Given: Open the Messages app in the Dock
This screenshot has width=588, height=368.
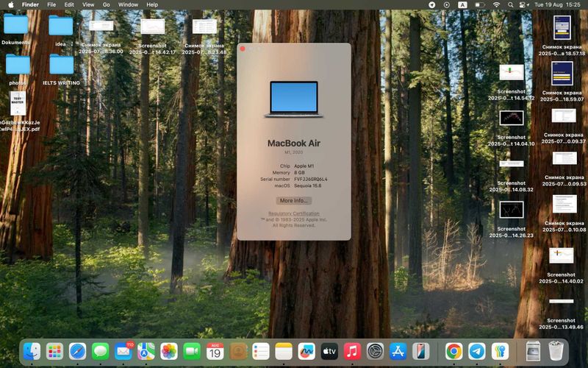Looking at the screenshot, I should click(x=101, y=352).
